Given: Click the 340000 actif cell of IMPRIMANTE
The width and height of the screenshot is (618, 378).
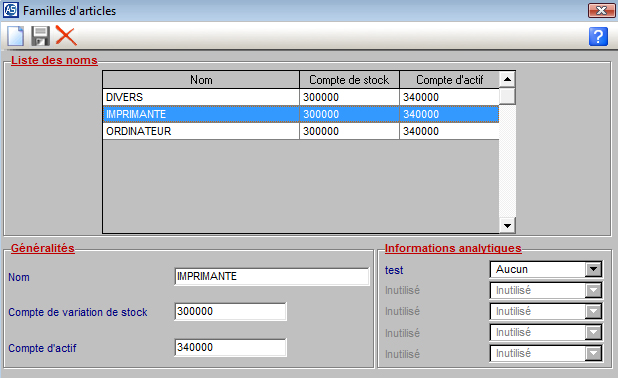Looking at the screenshot, I should 449,114.
